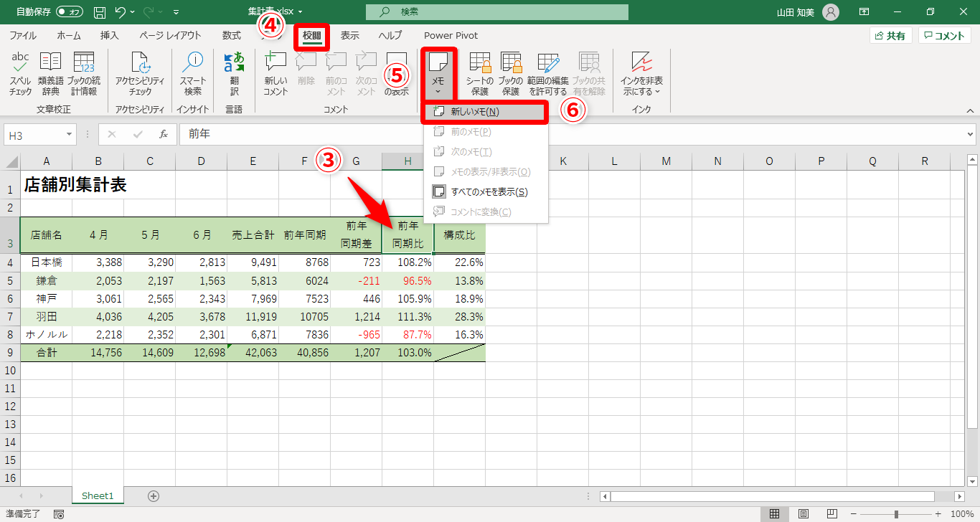Toggle the AutoSave (自動保存) switch

pyautogui.click(x=70, y=12)
